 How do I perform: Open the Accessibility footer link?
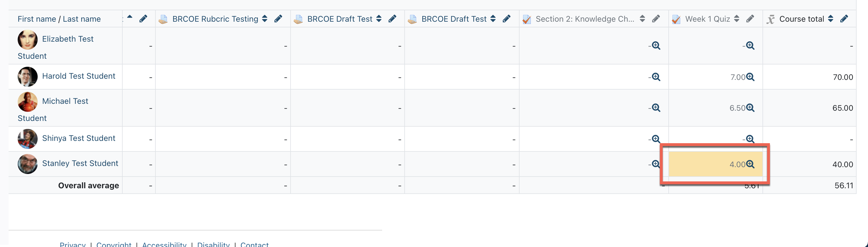click(x=164, y=244)
